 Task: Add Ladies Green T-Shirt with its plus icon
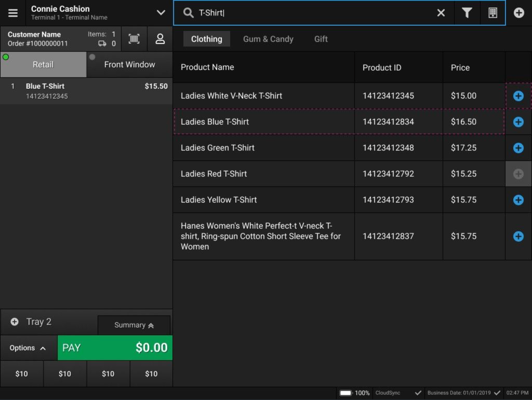click(518, 148)
